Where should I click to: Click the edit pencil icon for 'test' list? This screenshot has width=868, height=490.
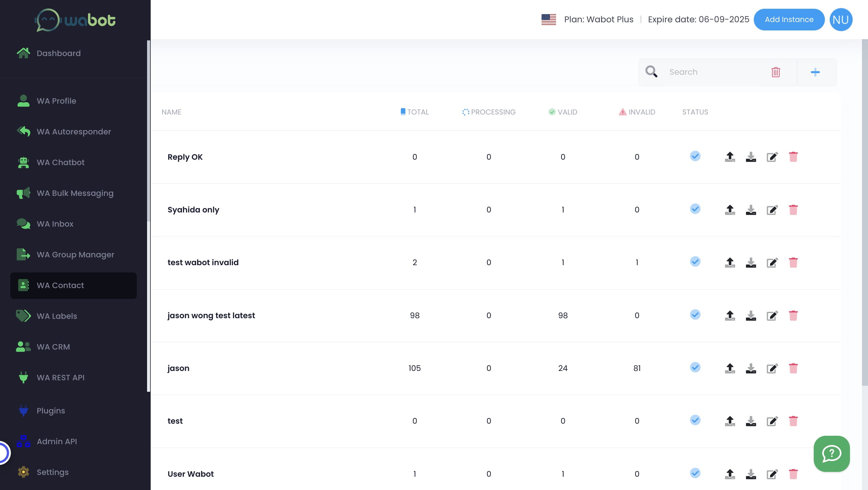coord(772,421)
